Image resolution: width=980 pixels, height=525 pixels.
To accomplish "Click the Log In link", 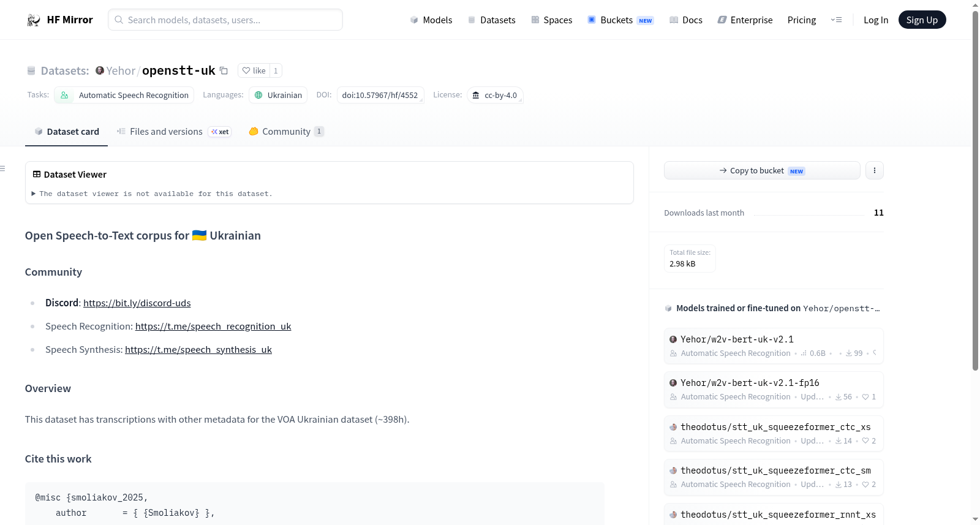I will click(x=876, y=20).
